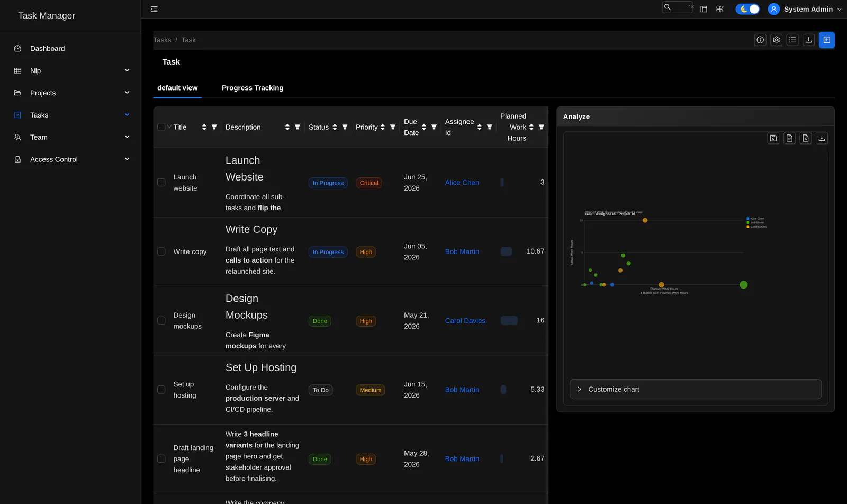Click the download icon in Task toolbar
The width and height of the screenshot is (847, 504).
click(x=809, y=40)
